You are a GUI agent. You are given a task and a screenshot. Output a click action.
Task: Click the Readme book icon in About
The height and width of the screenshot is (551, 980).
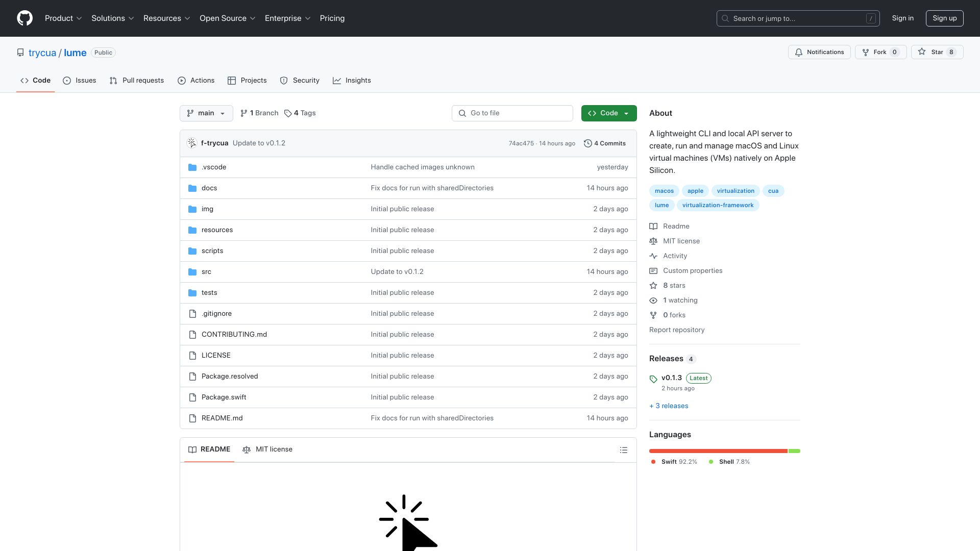tap(653, 227)
